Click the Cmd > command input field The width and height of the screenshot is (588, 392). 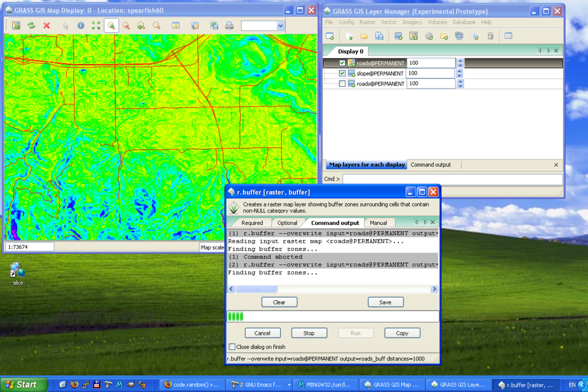pos(452,179)
